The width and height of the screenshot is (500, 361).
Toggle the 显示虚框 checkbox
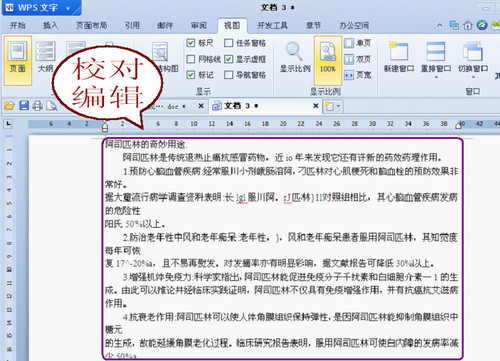point(228,59)
